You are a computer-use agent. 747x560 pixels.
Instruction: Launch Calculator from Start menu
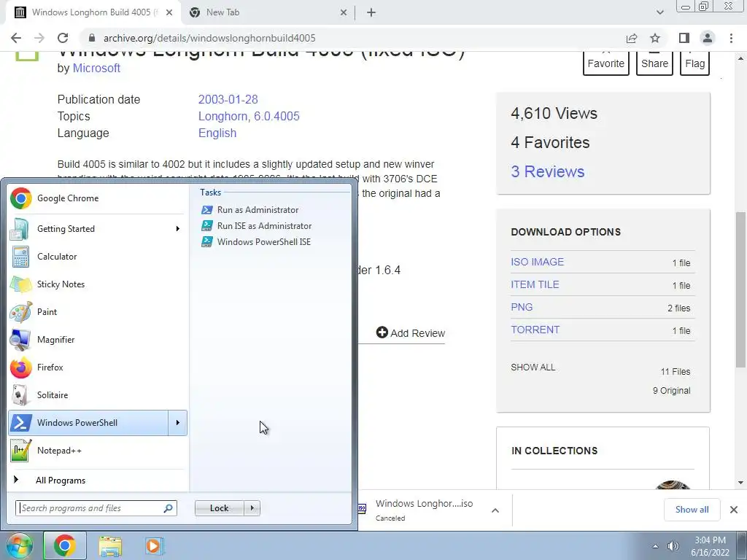97,257
